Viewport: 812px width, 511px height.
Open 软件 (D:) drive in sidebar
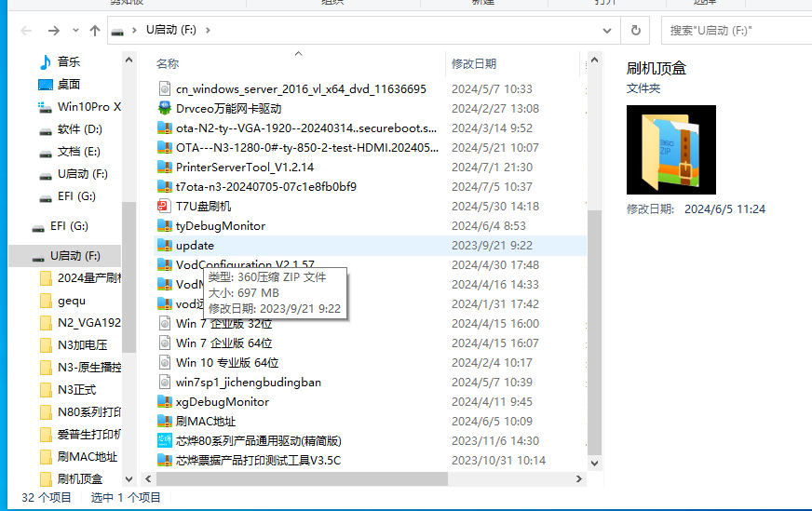79,129
